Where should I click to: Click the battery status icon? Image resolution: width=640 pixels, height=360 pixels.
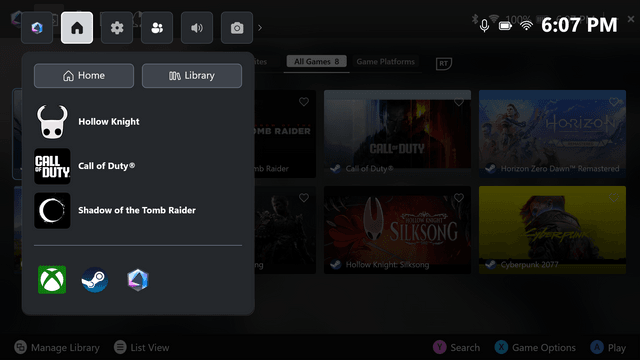tap(505, 26)
